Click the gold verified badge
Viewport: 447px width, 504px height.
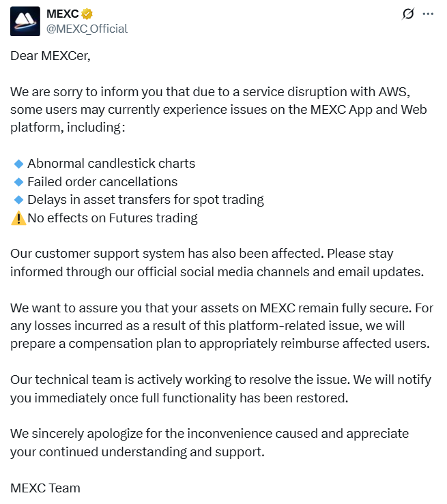(x=88, y=14)
